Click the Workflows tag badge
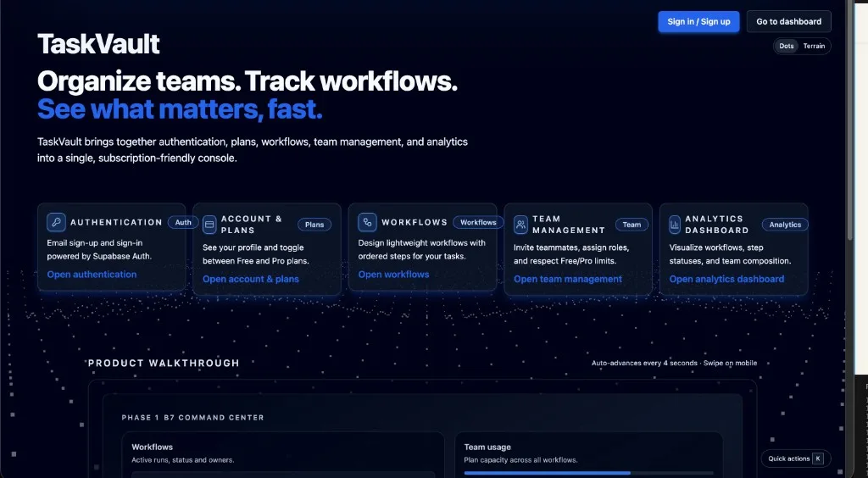This screenshot has height=478, width=868. (x=478, y=222)
